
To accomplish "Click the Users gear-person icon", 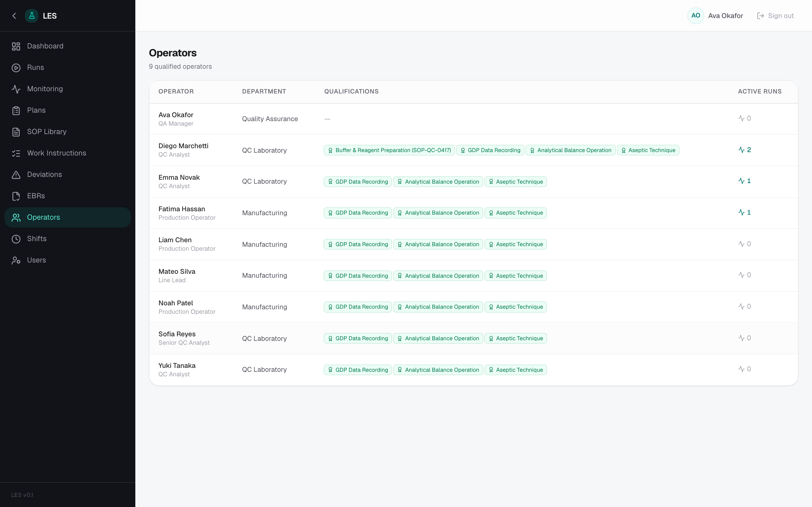I will tap(16, 261).
